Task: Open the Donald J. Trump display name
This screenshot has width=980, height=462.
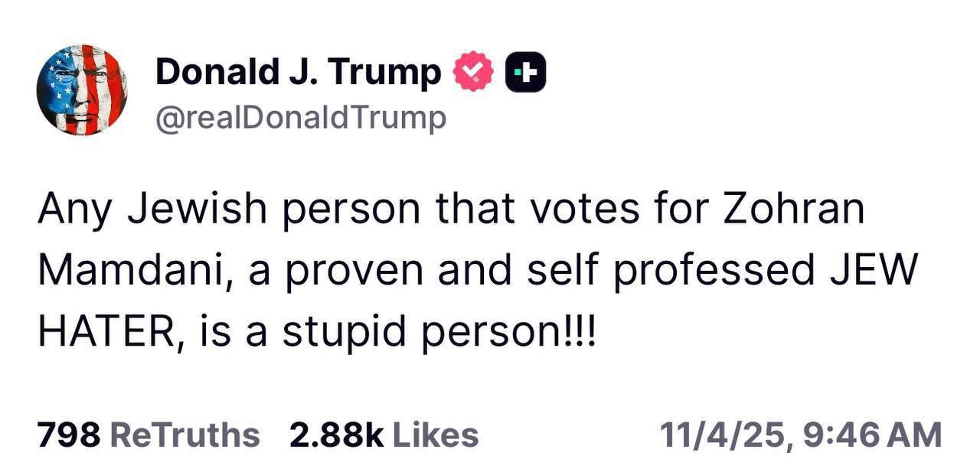Action: click(x=298, y=72)
